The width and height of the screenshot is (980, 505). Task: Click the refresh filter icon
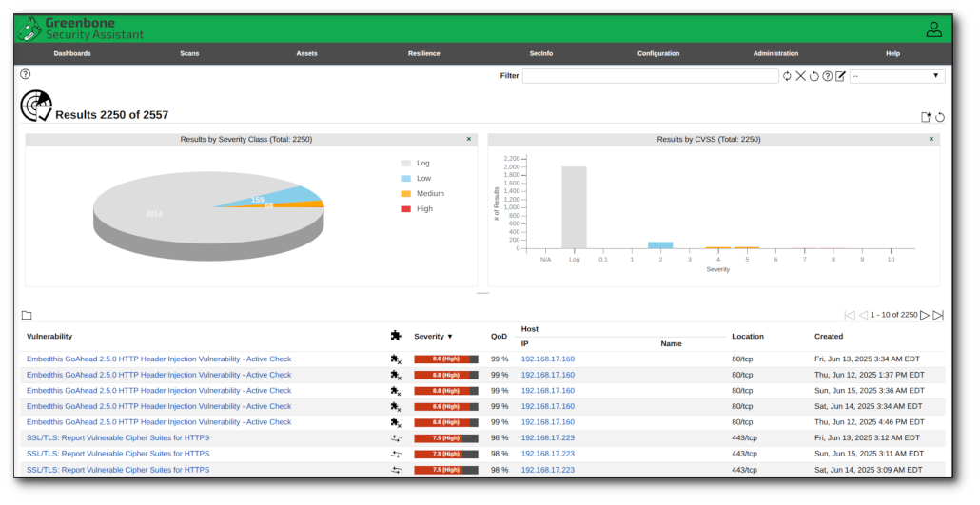coord(787,76)
